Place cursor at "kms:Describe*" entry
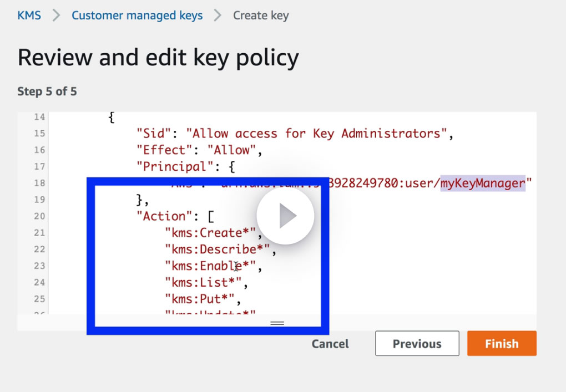This screenshot has width=566, height=392. tap(220, 249)
